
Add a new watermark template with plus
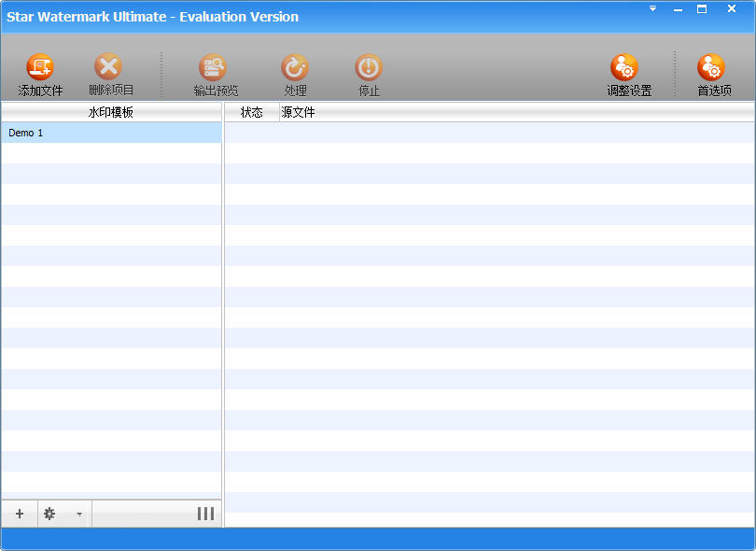click(20, 514)
